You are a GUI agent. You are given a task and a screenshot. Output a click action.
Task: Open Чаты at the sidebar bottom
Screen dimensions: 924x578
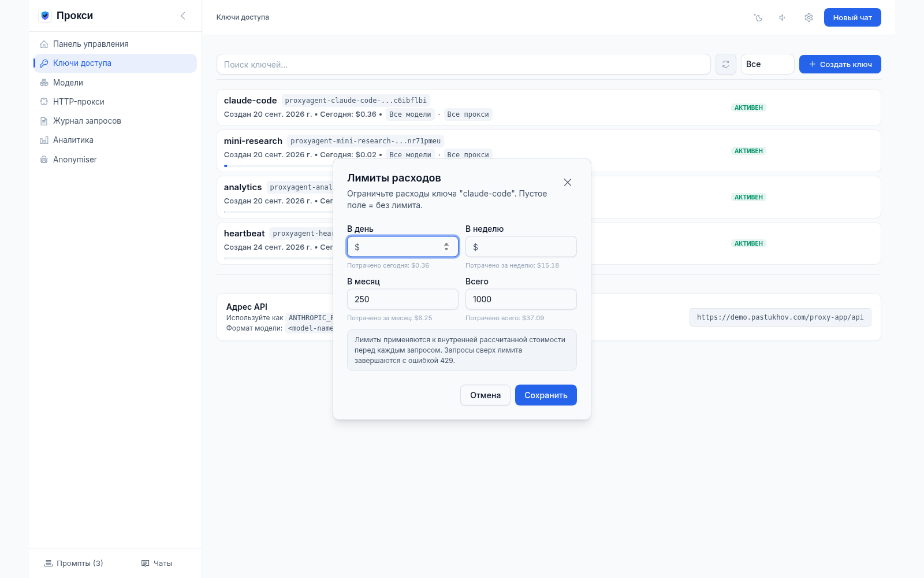[x=157, y=563]
